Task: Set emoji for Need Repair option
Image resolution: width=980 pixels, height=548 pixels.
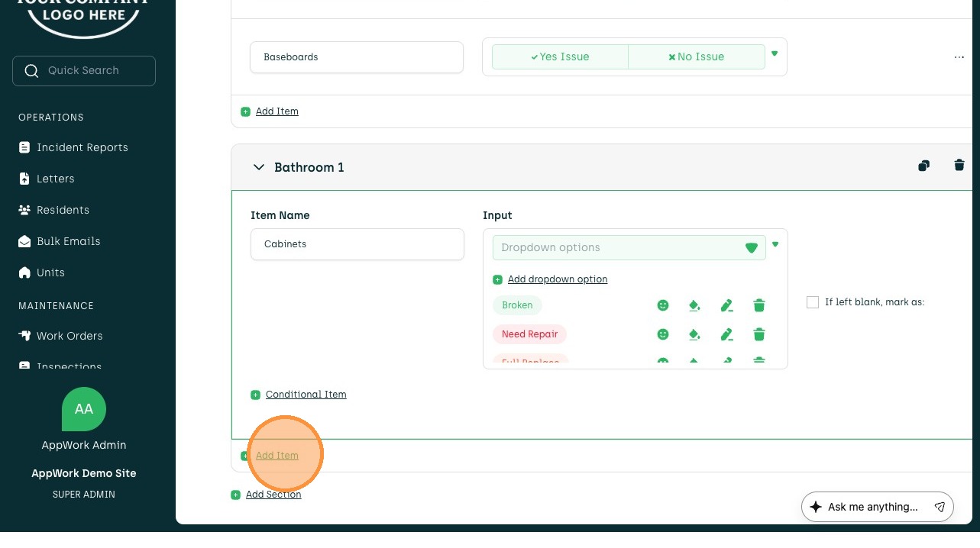Action: (663, 334)
